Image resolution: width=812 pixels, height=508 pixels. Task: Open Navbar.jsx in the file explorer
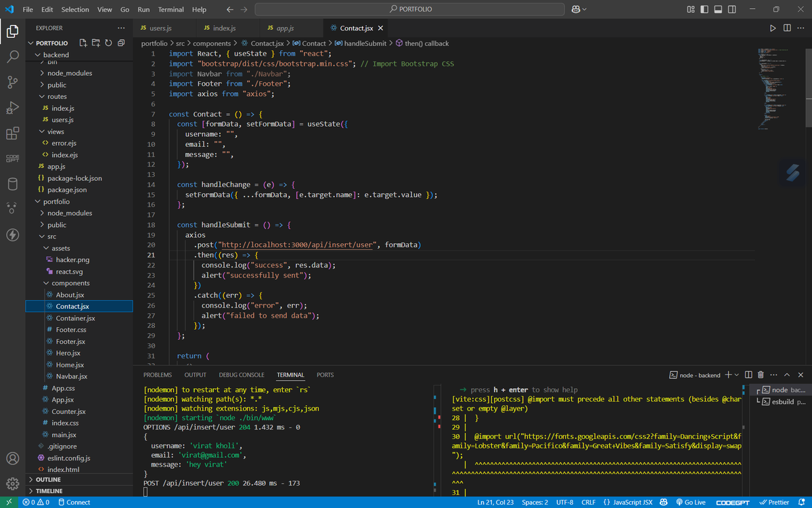(x=71, y=376)
